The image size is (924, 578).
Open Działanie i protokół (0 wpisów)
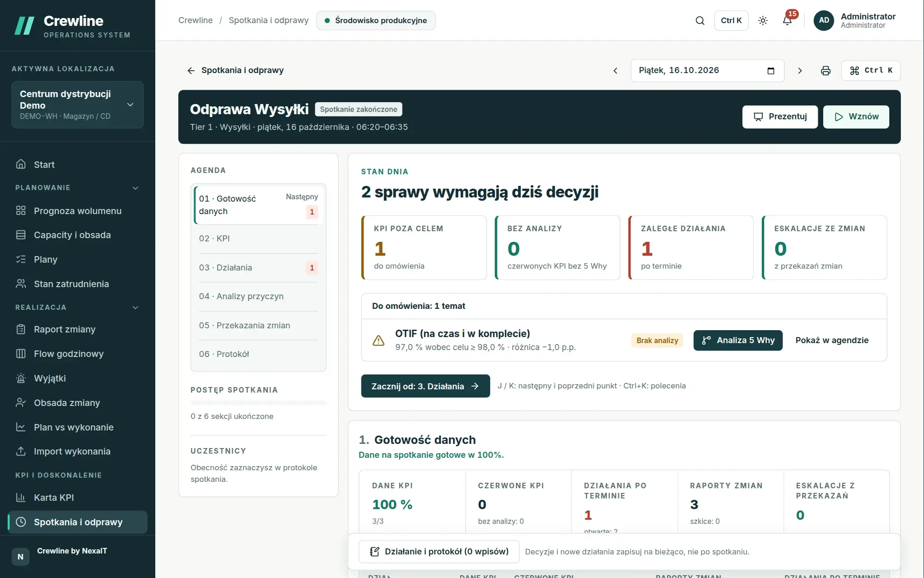(x=439, y=552)
